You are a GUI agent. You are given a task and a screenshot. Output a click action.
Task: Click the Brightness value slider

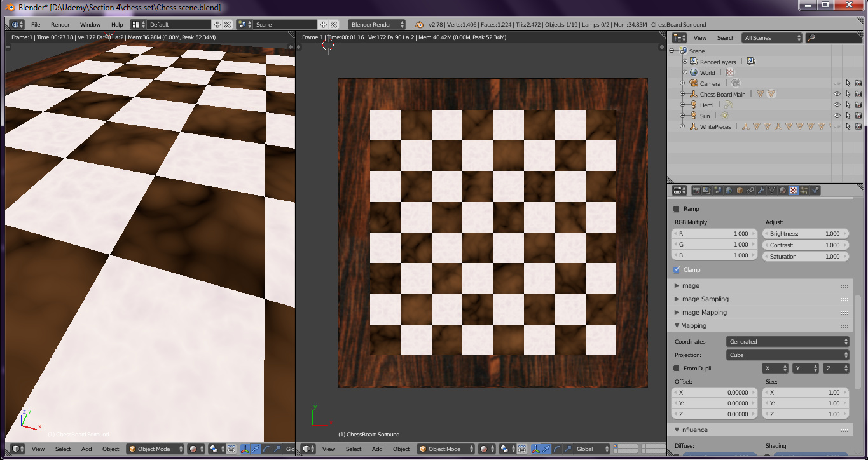coord(806,234)
